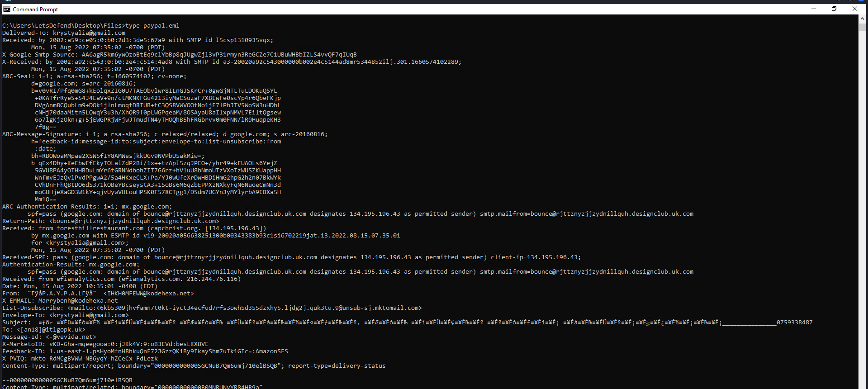Click the 'type paypal.eml' command line
868x389 pixels.
(x=91, y=26)
